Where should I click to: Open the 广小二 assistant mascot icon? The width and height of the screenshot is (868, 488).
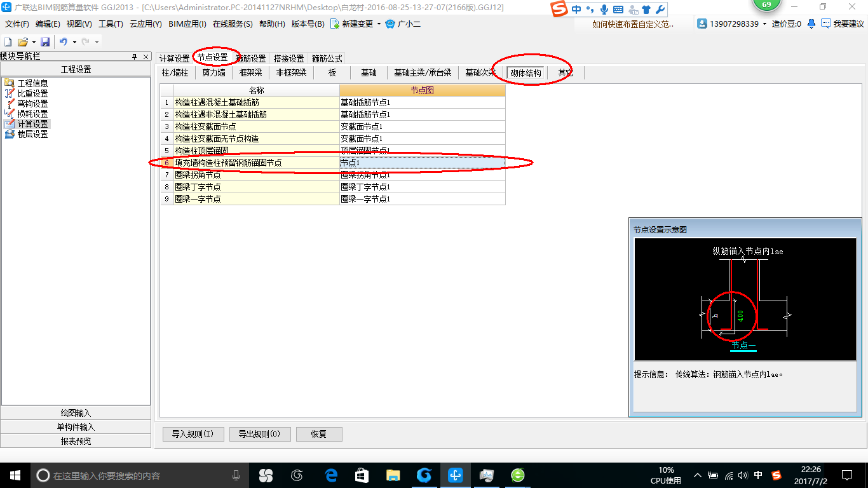click(390, 24)
